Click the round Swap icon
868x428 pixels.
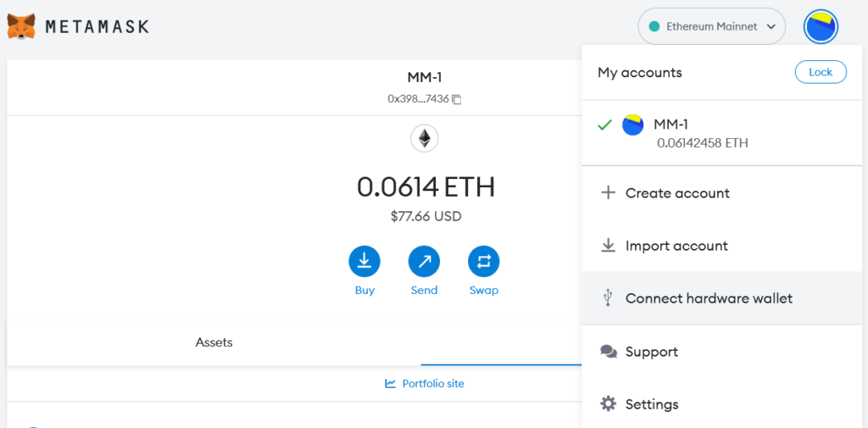[484, 261]
